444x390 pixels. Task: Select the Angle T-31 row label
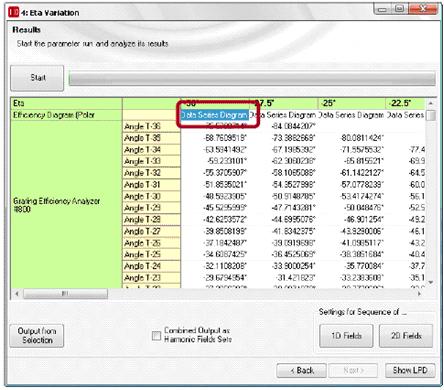151,185
